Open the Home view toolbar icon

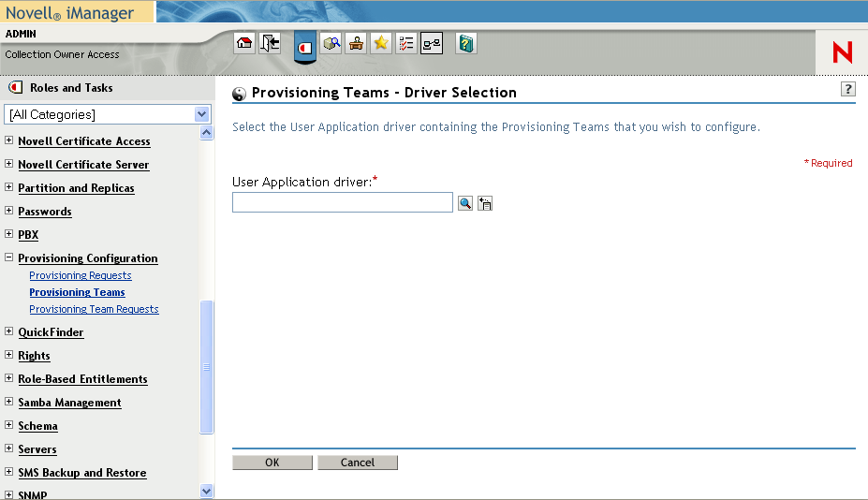244,43
